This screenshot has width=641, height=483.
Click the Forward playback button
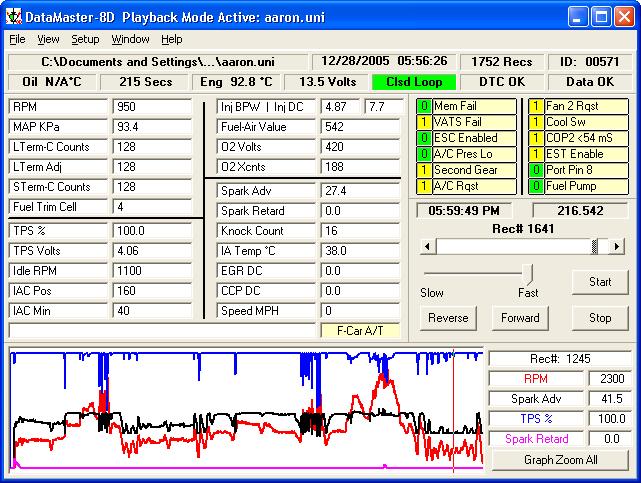521,318
